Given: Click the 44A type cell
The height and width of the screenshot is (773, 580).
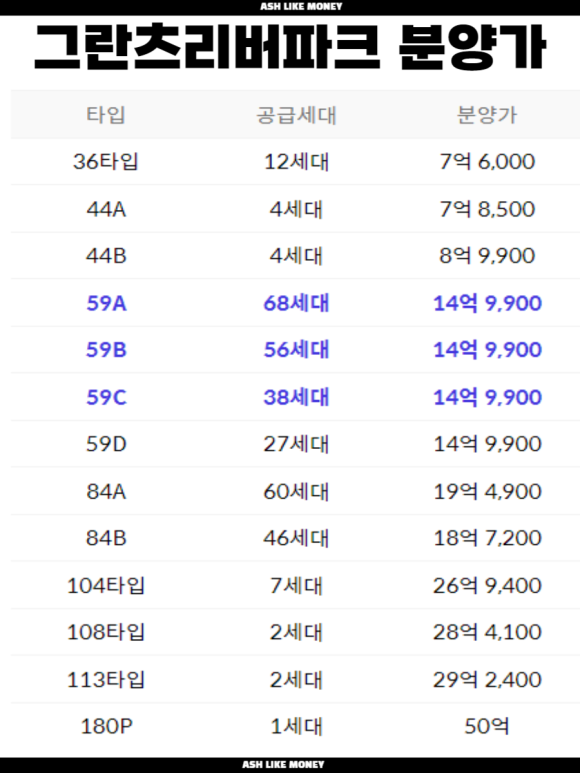Looking at the screenshot, I should (x=106, y=209).
